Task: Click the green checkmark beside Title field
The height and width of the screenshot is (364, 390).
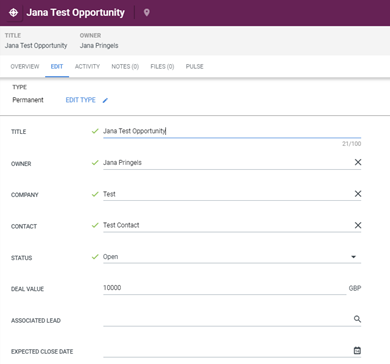Action: coord(95,131)
